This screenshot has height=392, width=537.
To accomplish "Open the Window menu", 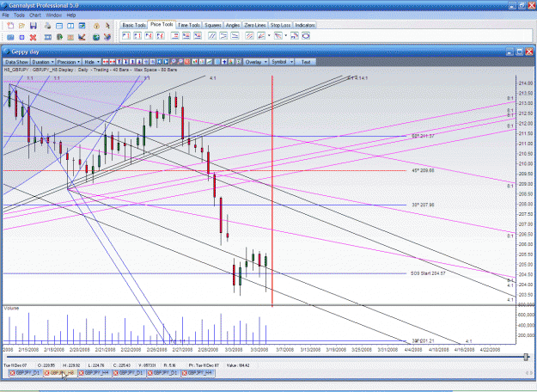I will (x=53, y=15).
